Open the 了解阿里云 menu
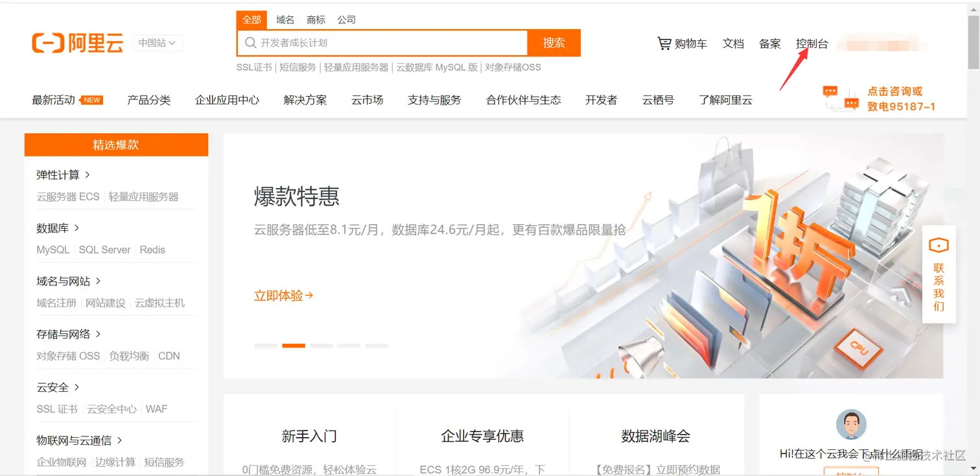The height and width of the screenshot is (476, 980). [725, 100]
